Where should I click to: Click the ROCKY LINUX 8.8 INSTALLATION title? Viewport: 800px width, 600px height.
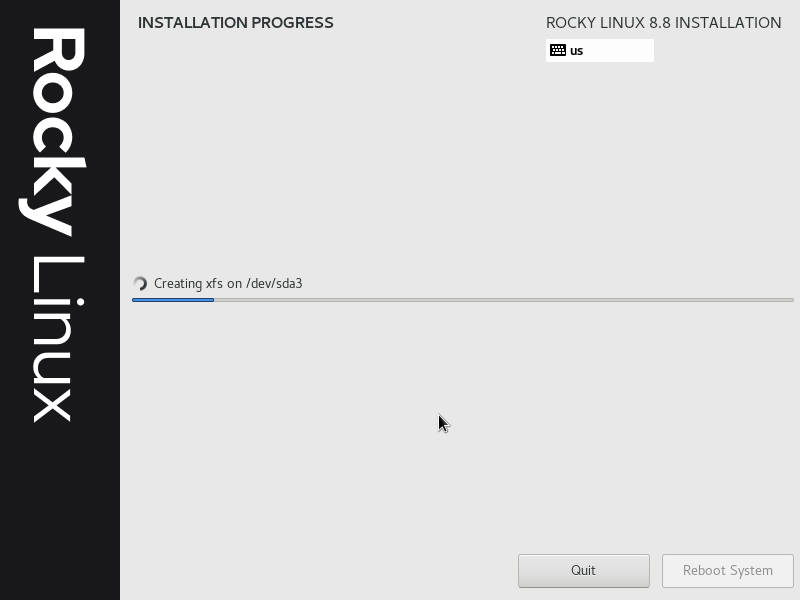[x=663, y=23]
